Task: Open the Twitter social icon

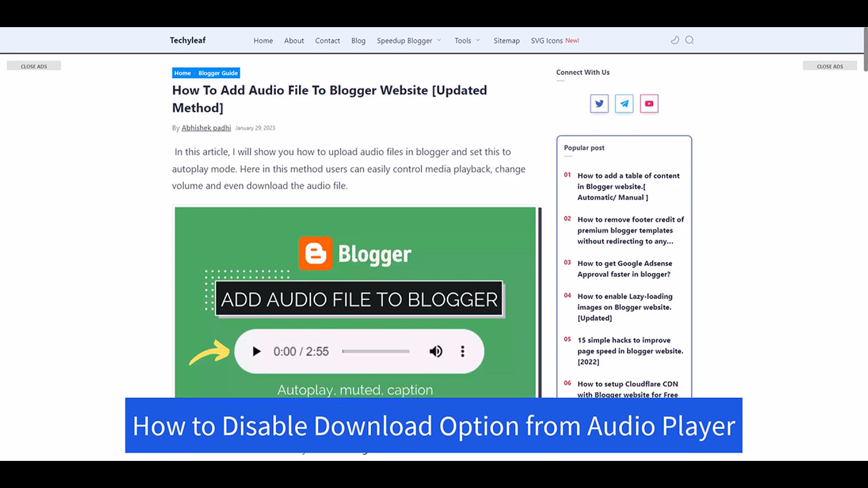Action: [599, 103]
